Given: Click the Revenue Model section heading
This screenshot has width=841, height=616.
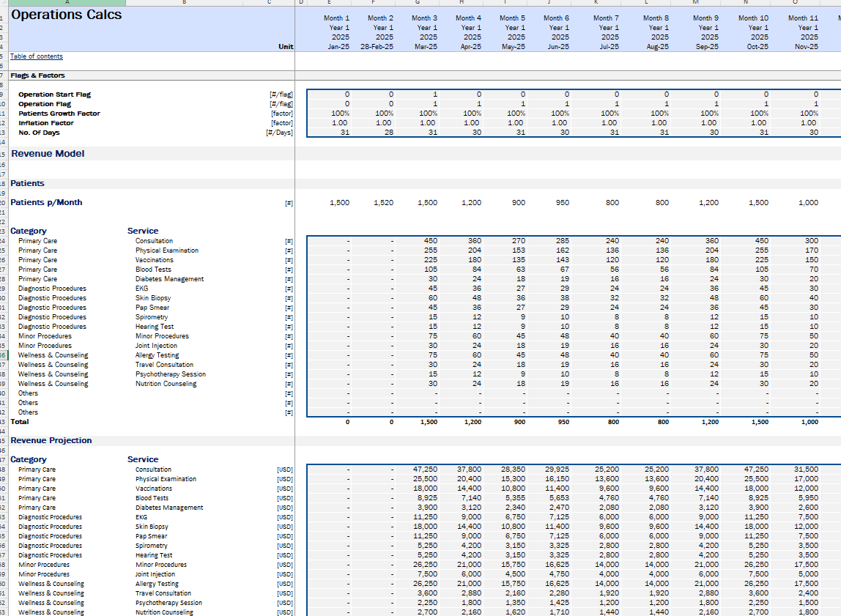Looking at the screenshot, I should (x=48, y=154).
